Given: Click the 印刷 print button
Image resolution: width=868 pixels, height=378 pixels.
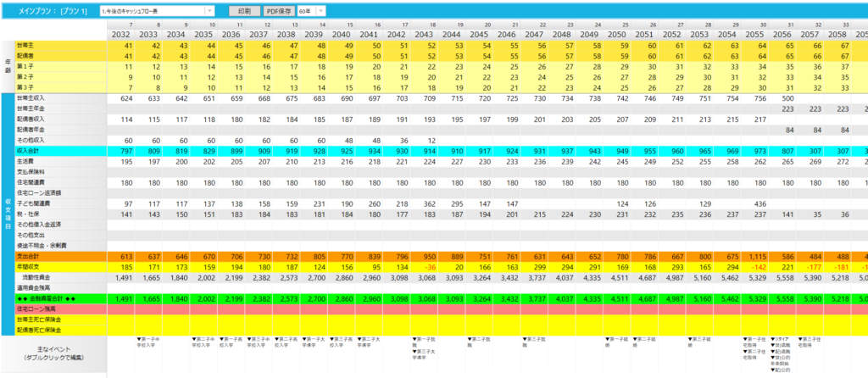Looking at the screenshot, I should click(243, 11).
